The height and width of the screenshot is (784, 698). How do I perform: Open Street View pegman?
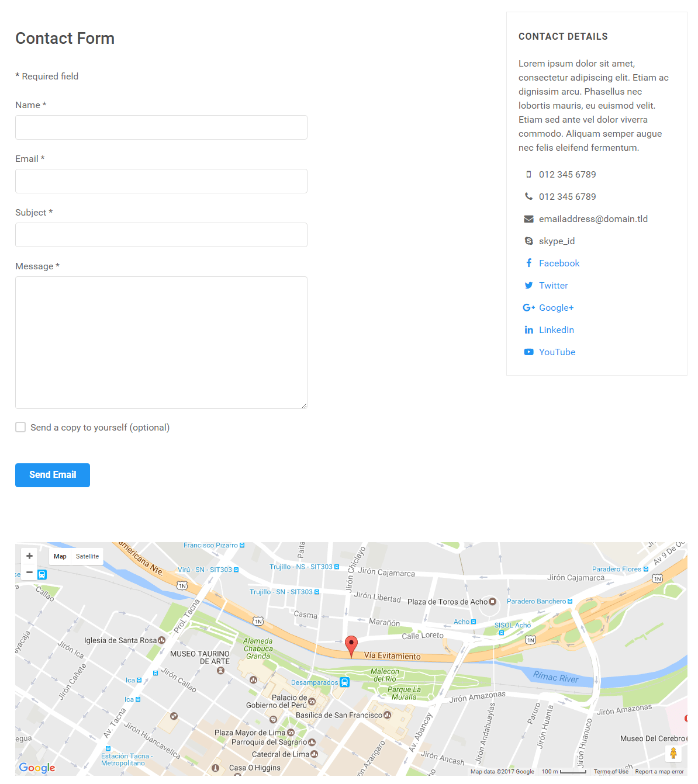coord(673,754)
